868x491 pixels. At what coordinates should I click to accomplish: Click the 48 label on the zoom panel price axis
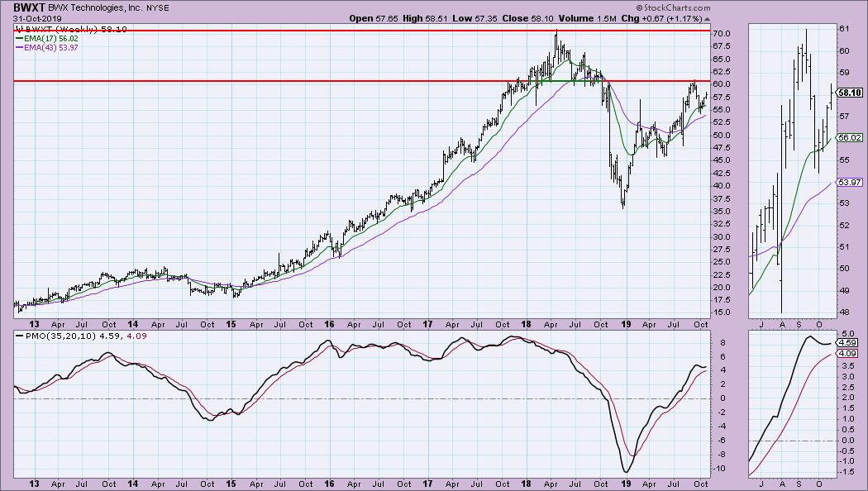tap(844, 312)
